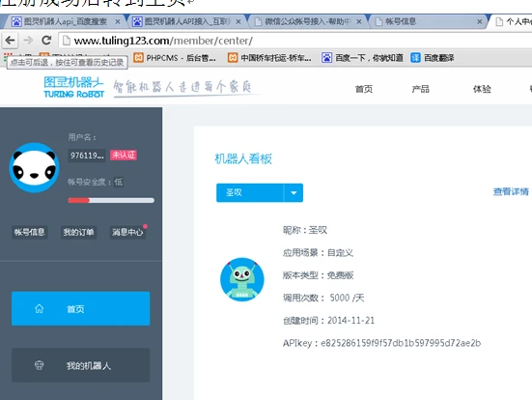Click the account security progress bar

coord(111,200)
